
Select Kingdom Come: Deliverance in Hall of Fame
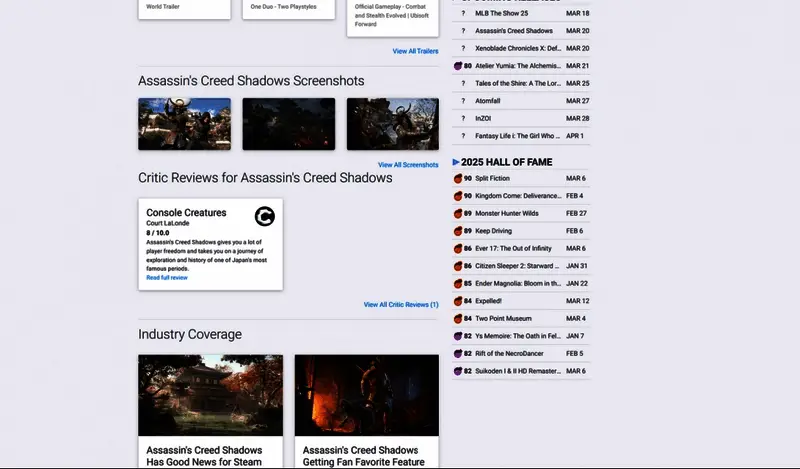(x=517, y=196)
